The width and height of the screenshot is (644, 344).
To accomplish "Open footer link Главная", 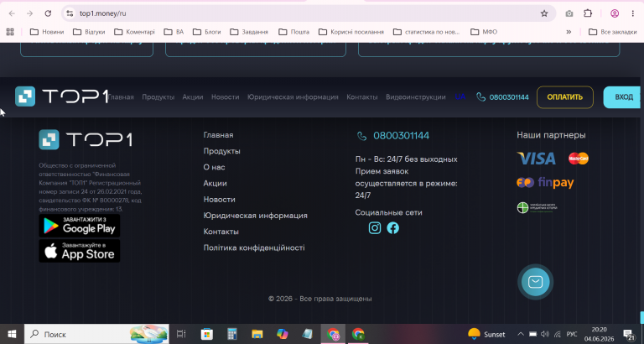I will [x=218, y=135].
